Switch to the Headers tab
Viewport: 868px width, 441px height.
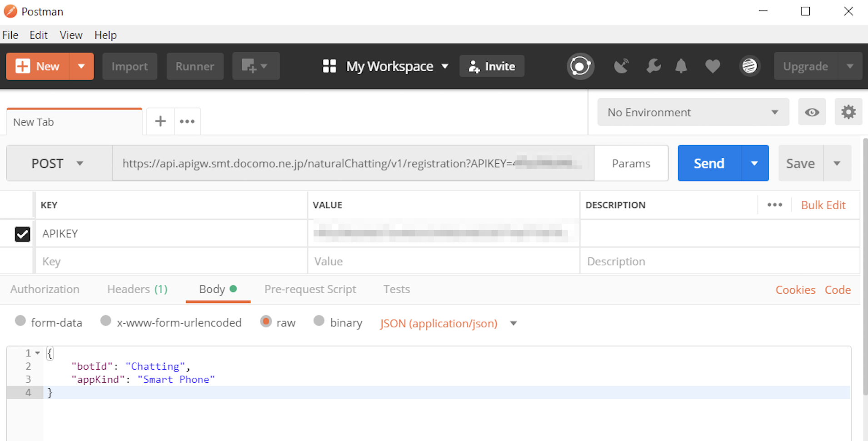click(137, 289)
